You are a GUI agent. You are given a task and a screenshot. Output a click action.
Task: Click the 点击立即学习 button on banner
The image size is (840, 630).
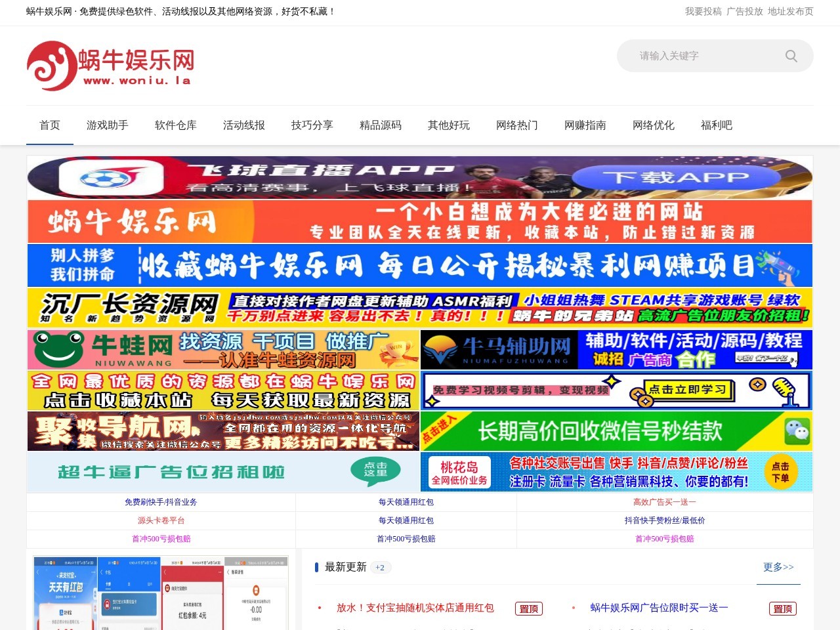688,390
